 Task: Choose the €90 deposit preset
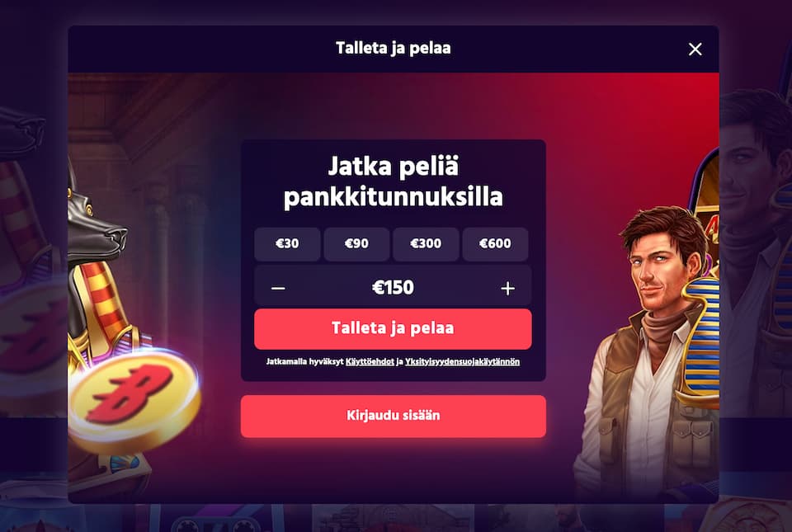[x=356, y=244]
